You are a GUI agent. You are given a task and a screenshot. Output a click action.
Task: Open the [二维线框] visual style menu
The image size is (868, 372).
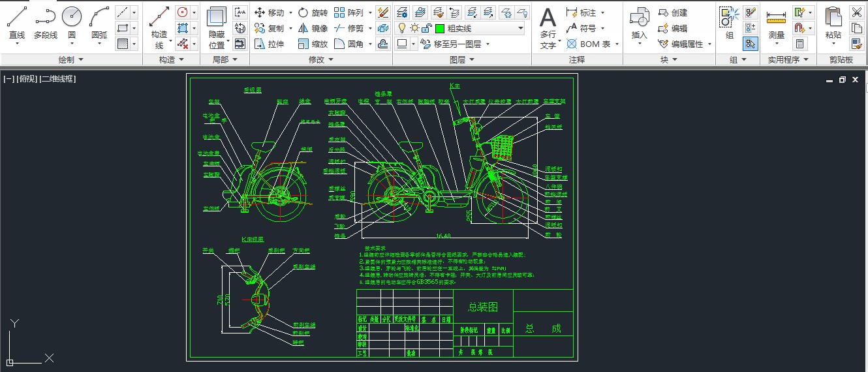point(58,79)
